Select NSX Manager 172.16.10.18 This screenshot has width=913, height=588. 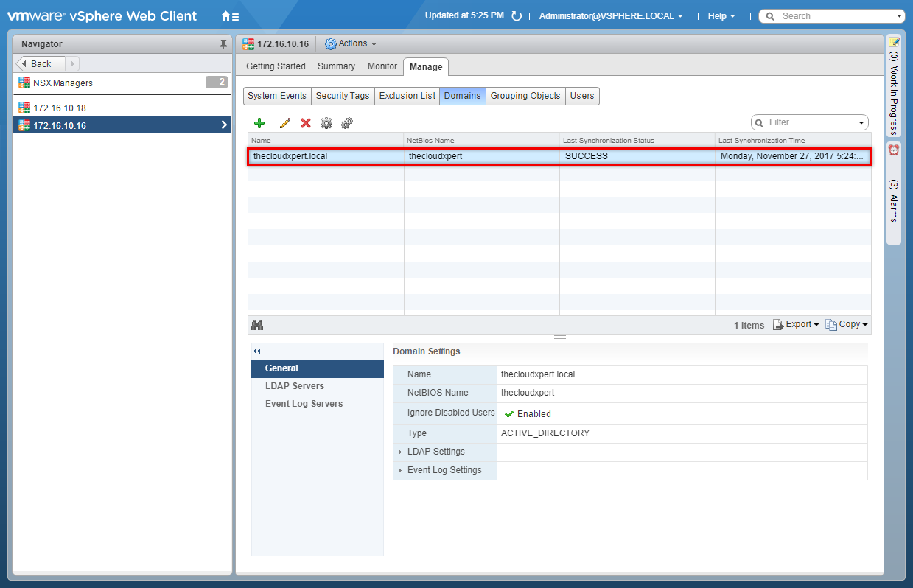point(59,108)
